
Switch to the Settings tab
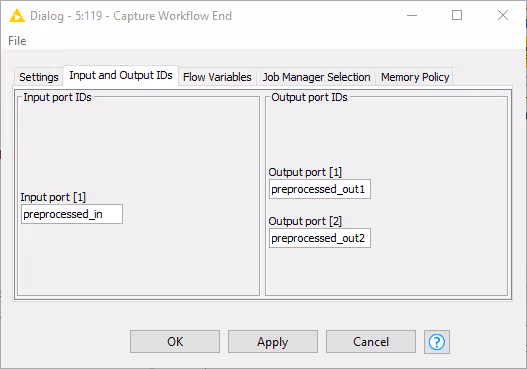(39, 77)
